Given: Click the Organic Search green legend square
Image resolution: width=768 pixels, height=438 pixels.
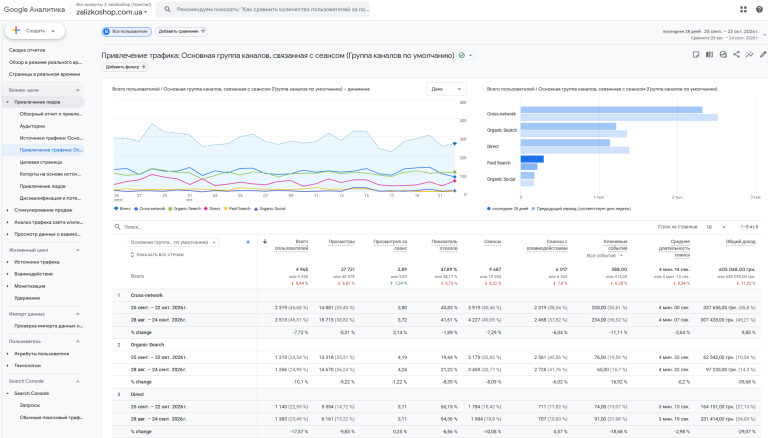Looking at the screenshot, I should (x=170, y=209).
